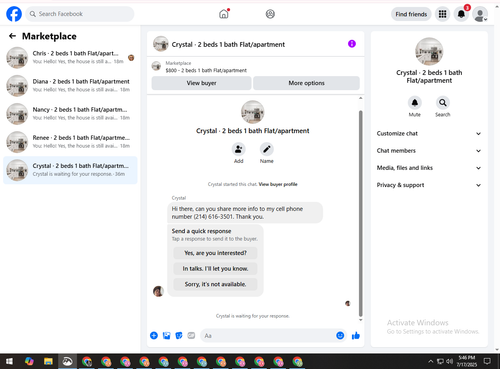This screenshot has width=500, height=369.
Task: Show hidden tray icons chevron
Action: [431, 361]
